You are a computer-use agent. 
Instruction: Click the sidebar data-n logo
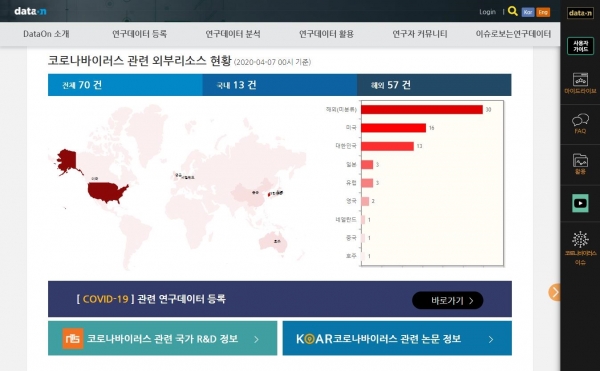pos(580,13)
